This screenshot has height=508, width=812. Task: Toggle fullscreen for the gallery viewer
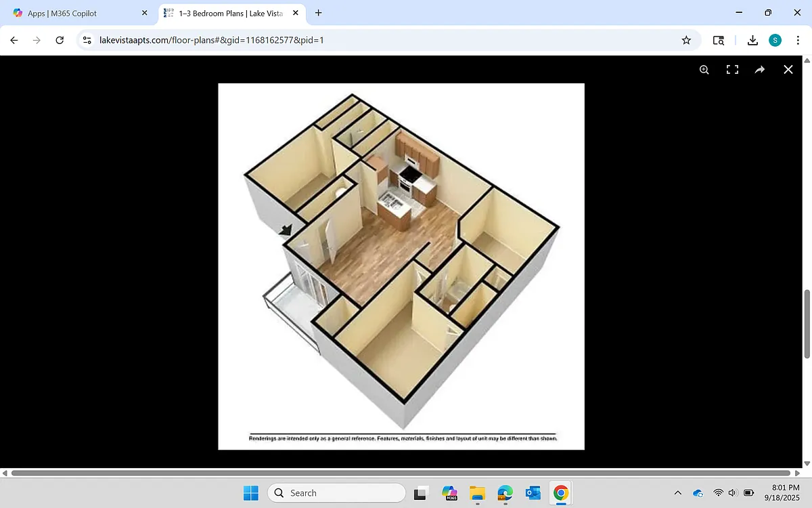[732, 69]
